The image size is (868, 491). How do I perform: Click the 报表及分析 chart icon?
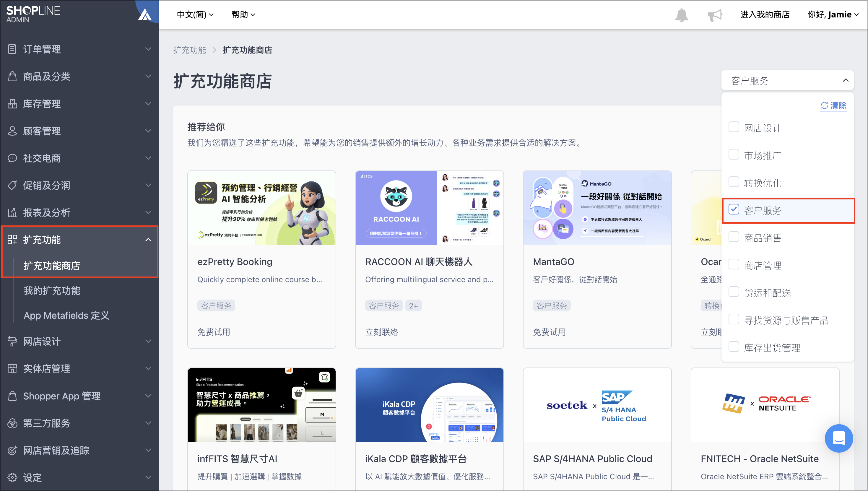coord(12,212)
